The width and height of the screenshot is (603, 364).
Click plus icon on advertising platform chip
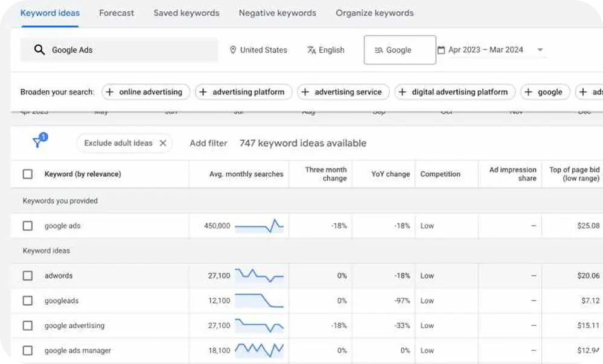pos(203,92)
